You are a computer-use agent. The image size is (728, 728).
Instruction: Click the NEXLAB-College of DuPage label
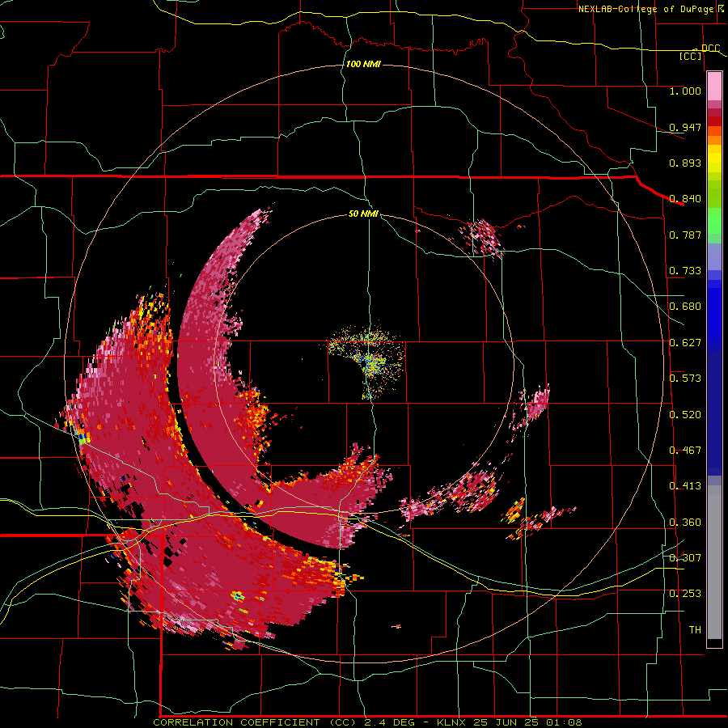tap(645, 9)
